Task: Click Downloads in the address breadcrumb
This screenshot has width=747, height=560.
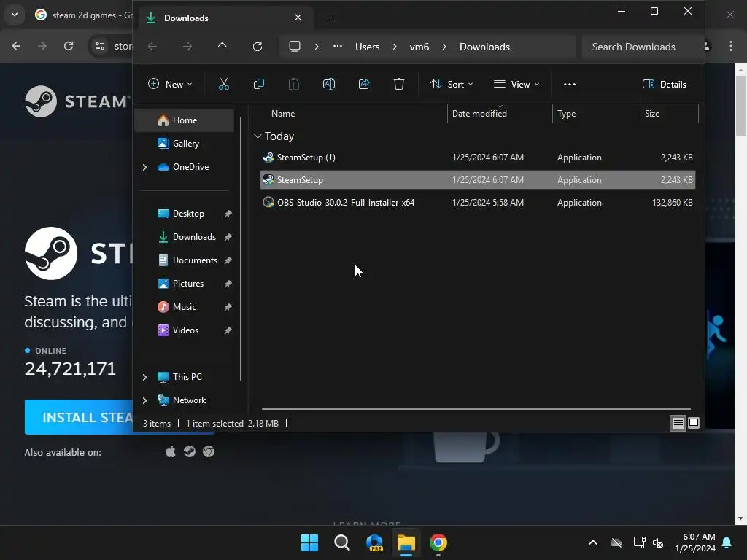Action: click(484, 47)
